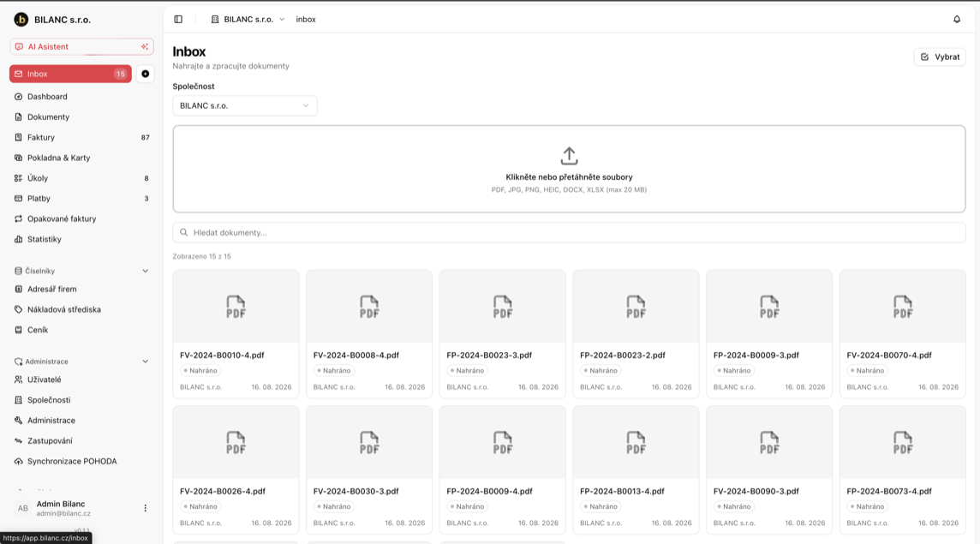Click Nahráno status on FP-2024-B0013-4.pdf card
This screenshot has height=544, width=980.
pos(600,506)
